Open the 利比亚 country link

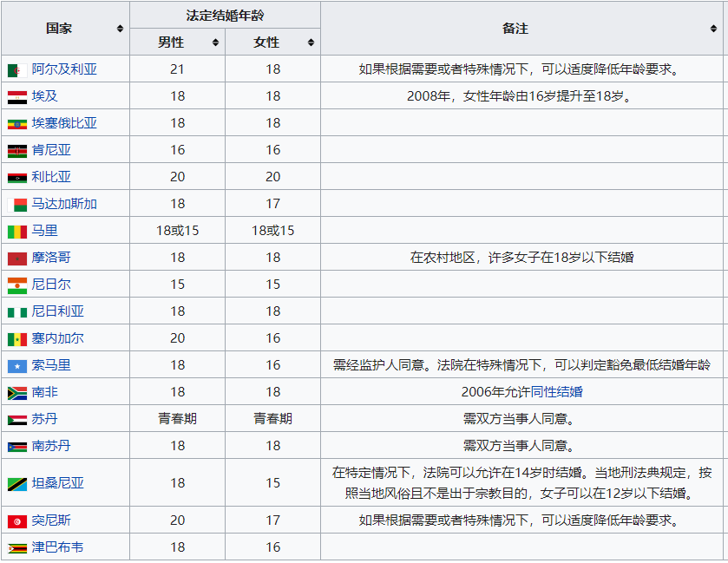(x=51, y=177)
